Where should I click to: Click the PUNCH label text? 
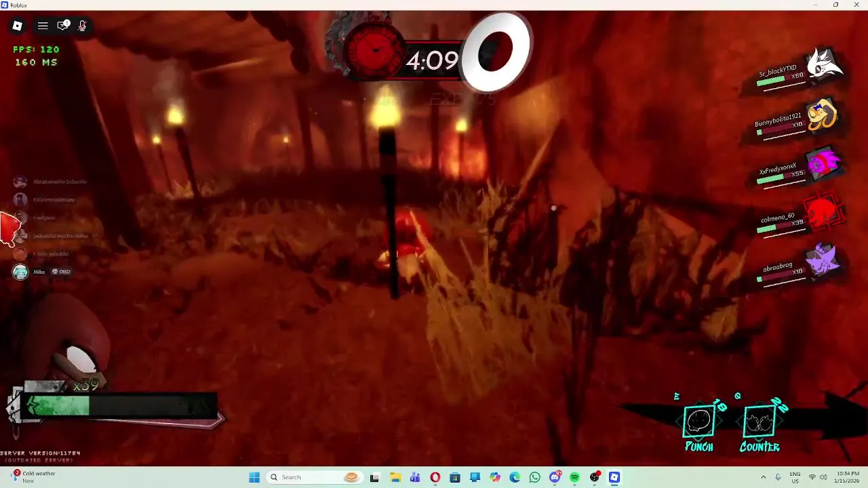pyautogui.click(x=698, y=447)
